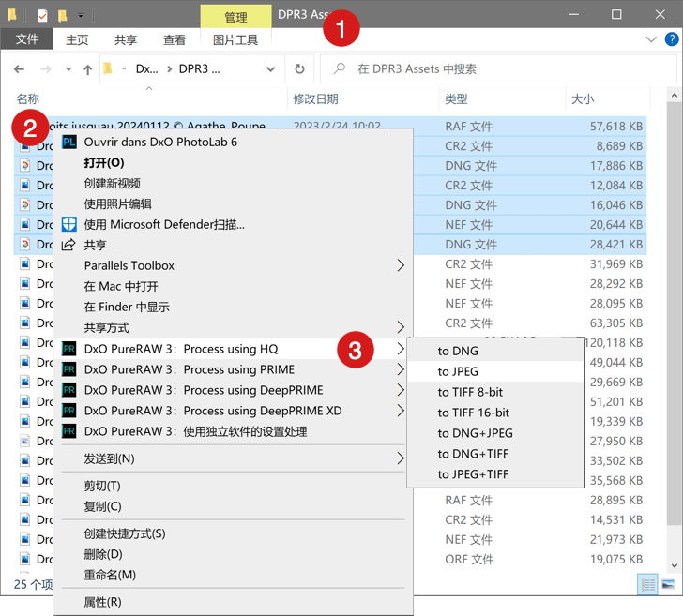Click the blue help question mark icon
The height and width of the screenshot is (616, 683).
(672, 39)
